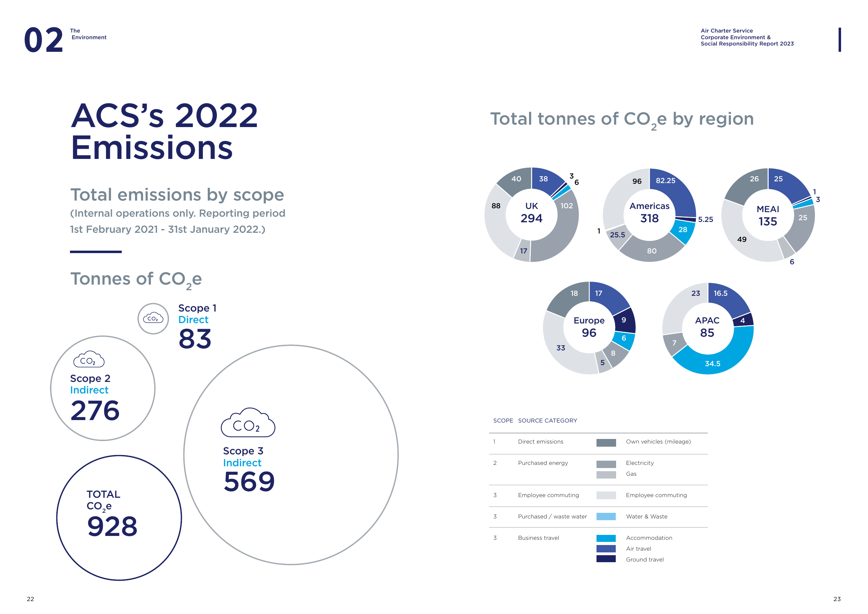Click the 'Business travel' table row text
Image resolution: width=868 pixels, height=614 pixels.
point(538,538)
